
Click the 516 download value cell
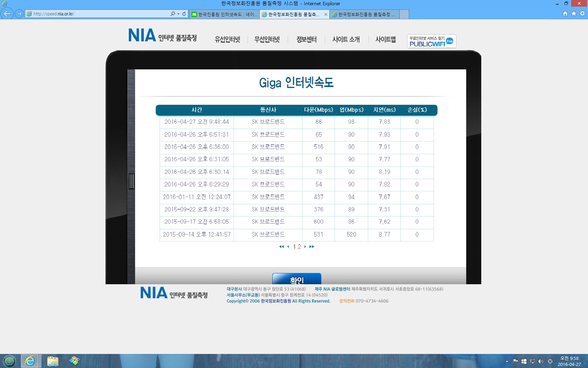pos(318,147)
